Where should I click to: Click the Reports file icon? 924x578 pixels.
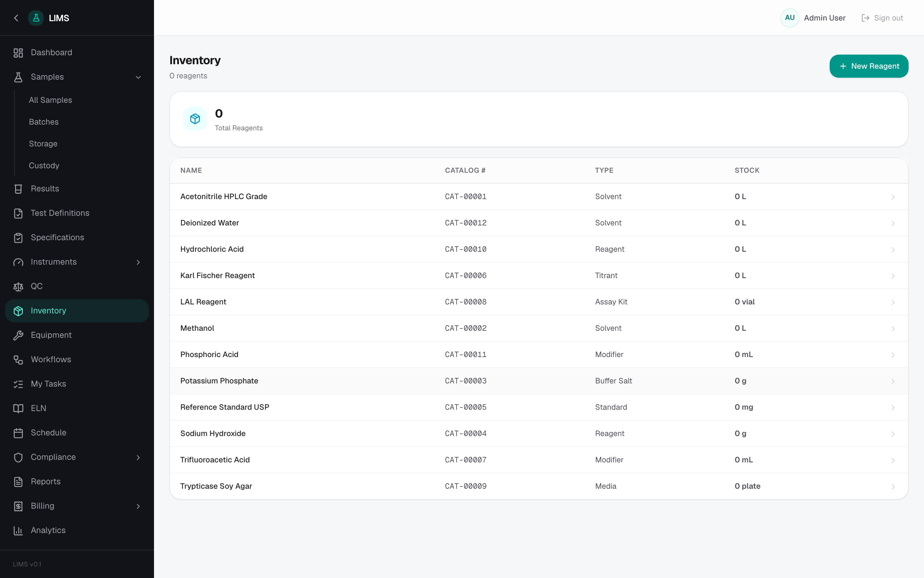(x=18, y=482)
